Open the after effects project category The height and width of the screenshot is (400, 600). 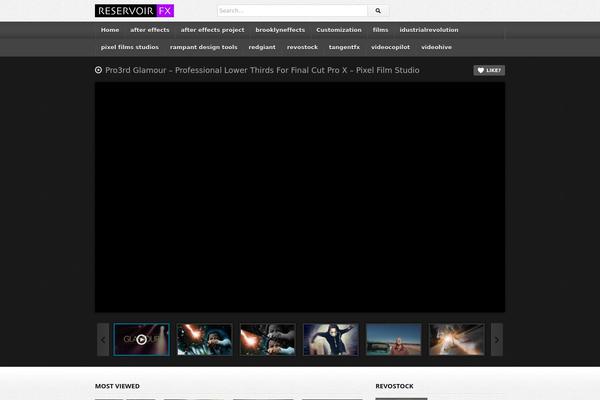[x=212, y=30]
